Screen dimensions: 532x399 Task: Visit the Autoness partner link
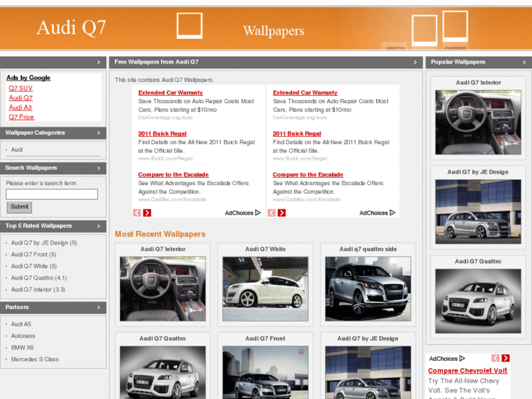tap(23, 336)
